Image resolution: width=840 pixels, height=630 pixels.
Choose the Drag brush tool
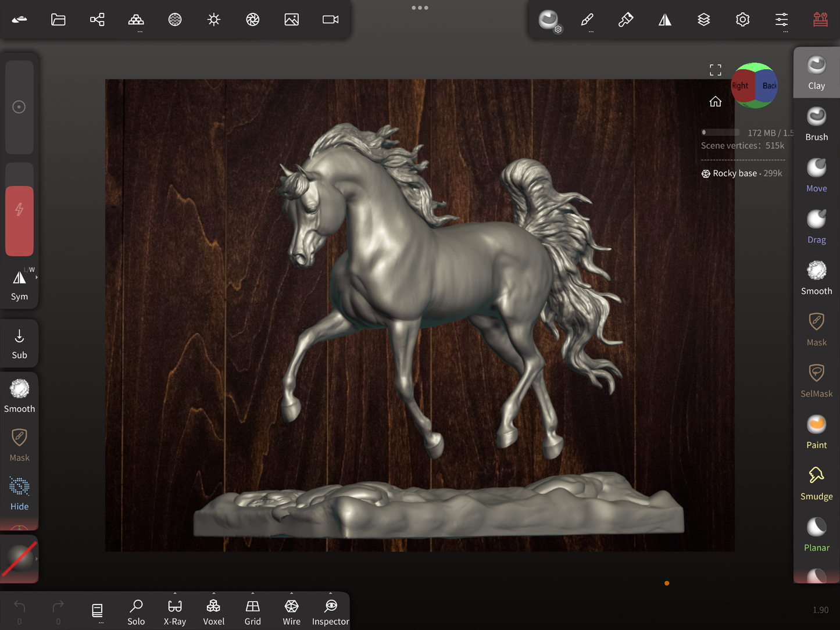coord(816,227)
